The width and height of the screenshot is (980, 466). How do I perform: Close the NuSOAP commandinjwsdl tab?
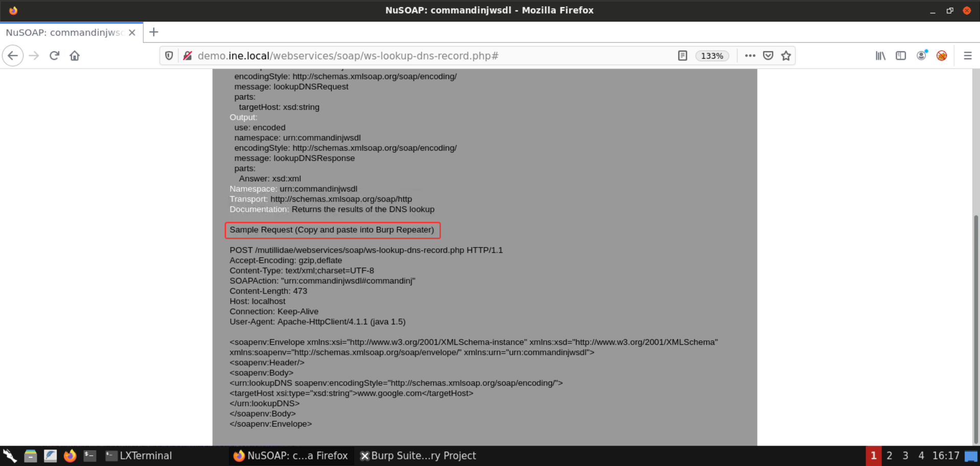[x=132, y=33]
